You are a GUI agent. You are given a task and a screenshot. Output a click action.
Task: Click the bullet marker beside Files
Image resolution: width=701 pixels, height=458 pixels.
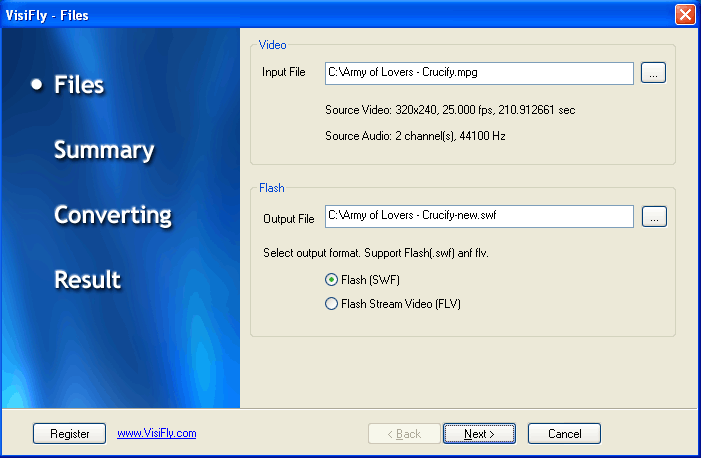coord(37,84)
